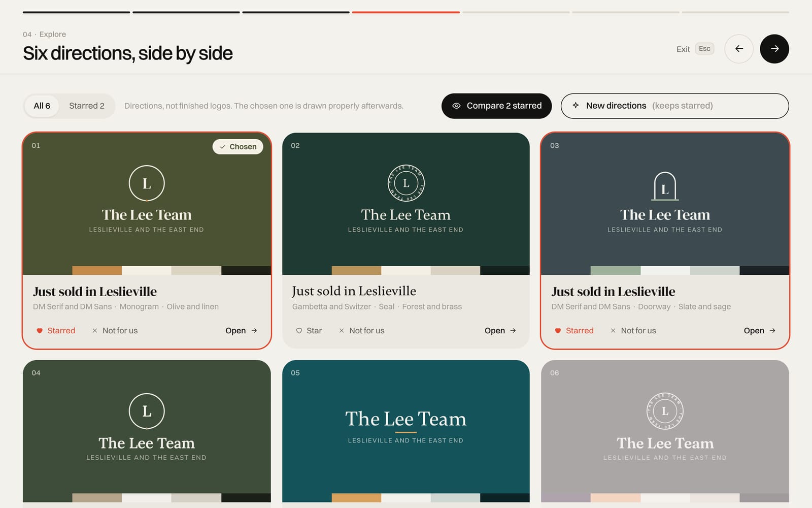Open the Olive and linen direction
The image size is (812, 508).
242,331
